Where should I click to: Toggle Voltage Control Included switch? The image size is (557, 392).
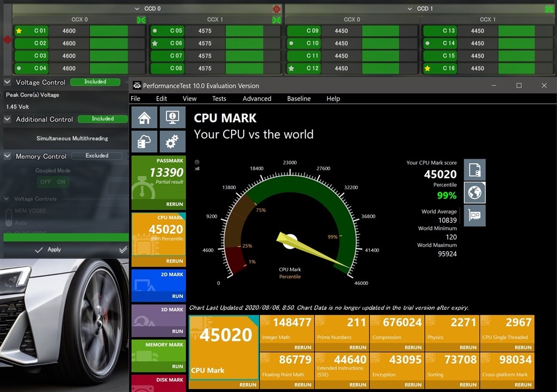95,82
